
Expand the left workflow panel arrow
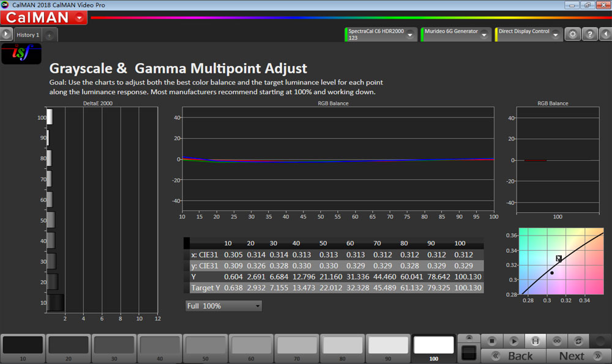(x=6, y=34)
